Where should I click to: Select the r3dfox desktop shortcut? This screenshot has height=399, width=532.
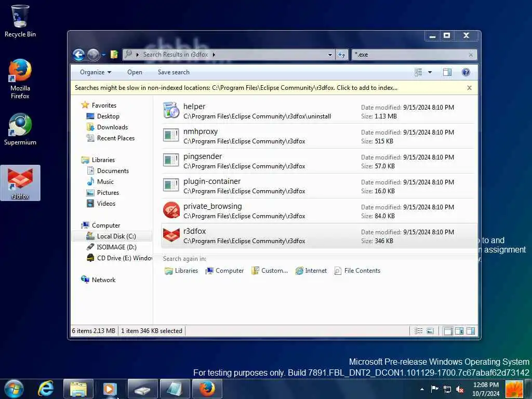[x=20, y=183]
